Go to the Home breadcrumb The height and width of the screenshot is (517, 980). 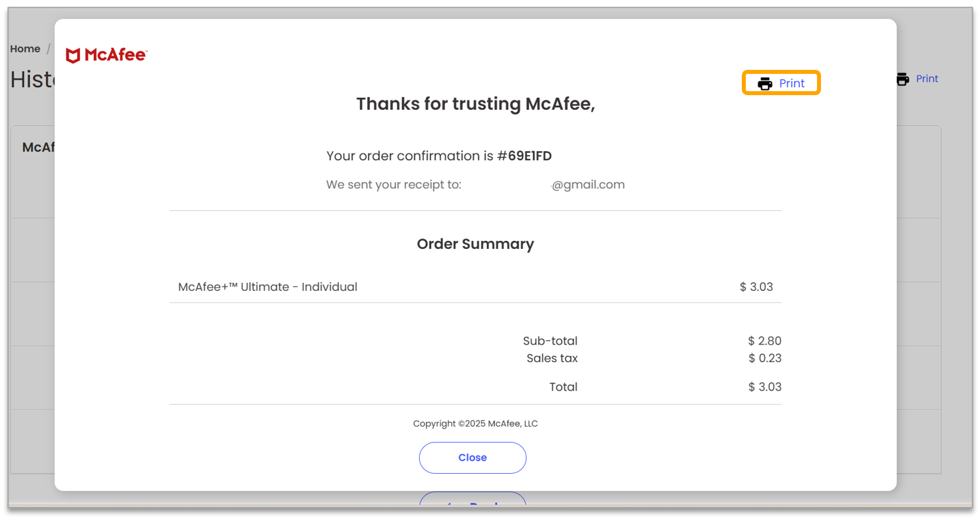(25, 49)
